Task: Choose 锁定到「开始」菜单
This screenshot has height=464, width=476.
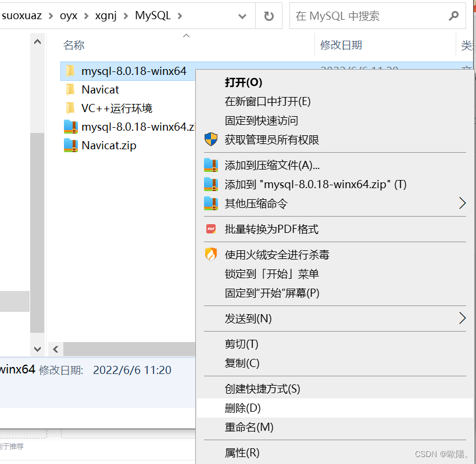Action: coord(335,274)
